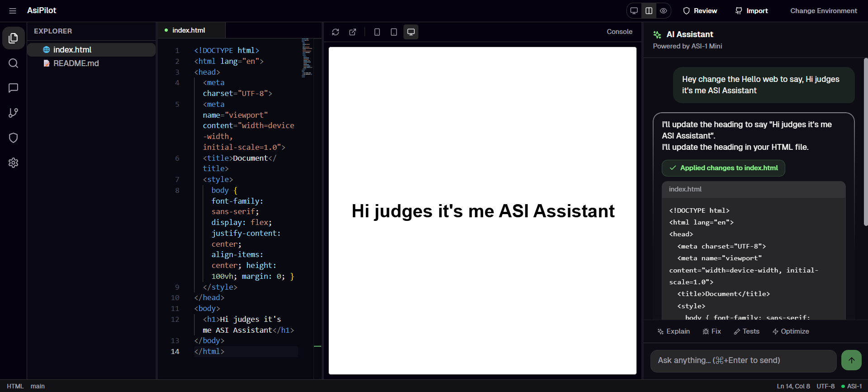Image resolution: width=868 pixels, height=392 pixels.
Task: Click the Fix action
Action: point(712,331)
